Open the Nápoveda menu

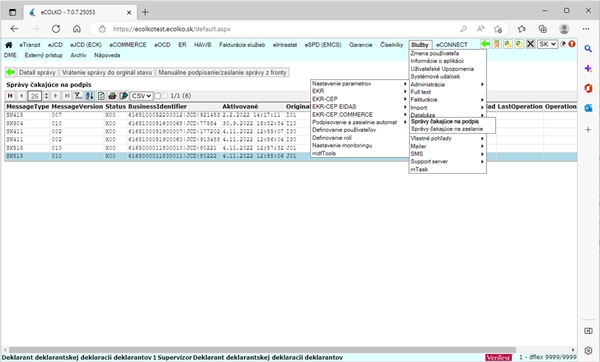[x=107, y=55]
